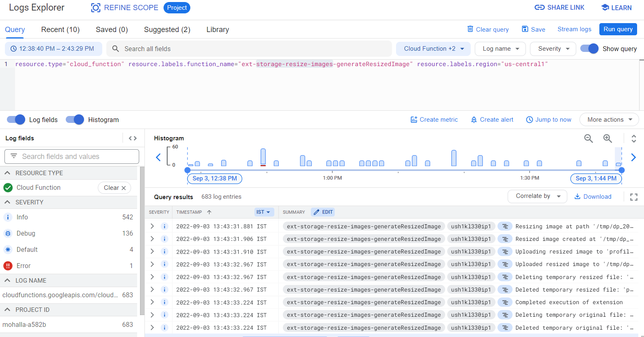This screenshot has width=644, height=337.
Task: Open query results in fullscreen
Action: [x=634, y=197]
